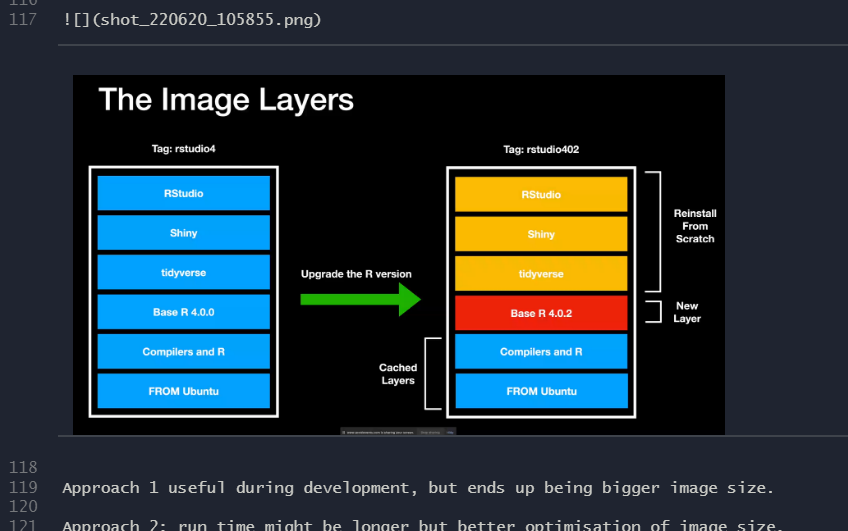Click 'FROM Ubuntu' layer in rstudio4 stack
This screenshot has height=531, width=848.
coord(183,391)
